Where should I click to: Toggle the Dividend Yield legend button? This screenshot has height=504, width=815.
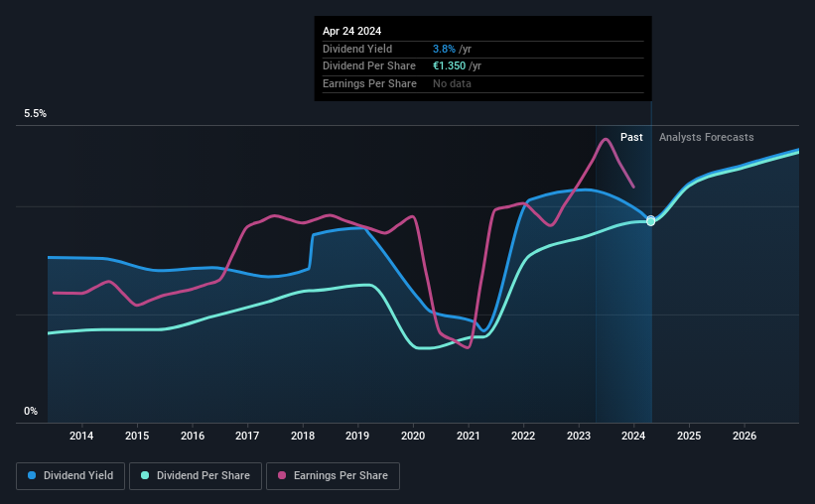point(70,476)
